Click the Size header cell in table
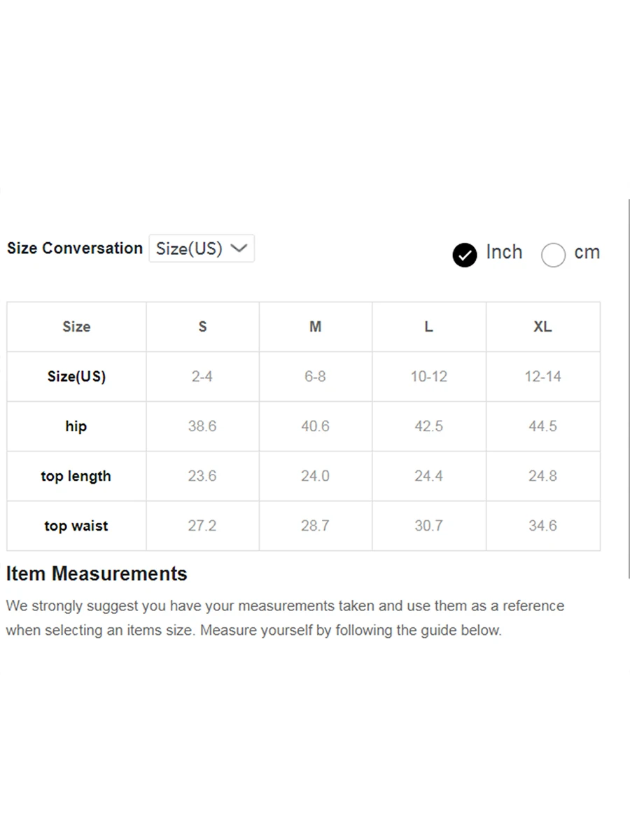630x840 pixels. (x=76, y=326)
